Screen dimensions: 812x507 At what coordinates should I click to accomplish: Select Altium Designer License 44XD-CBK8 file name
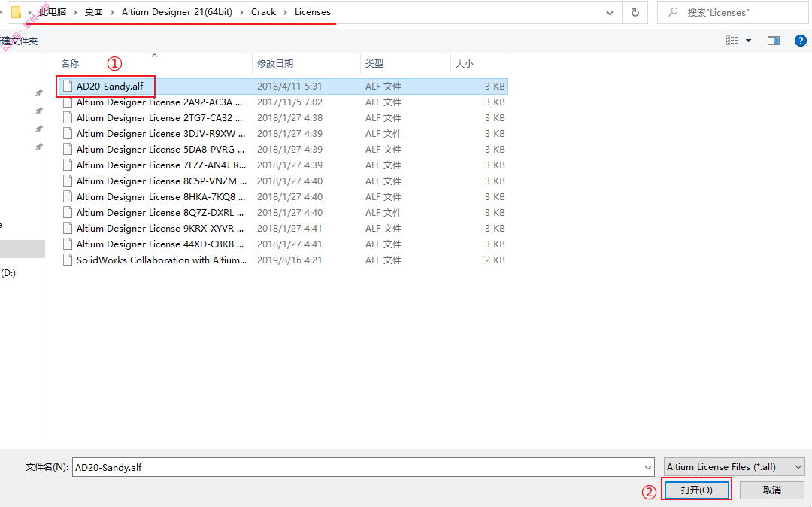coord(160,244)
